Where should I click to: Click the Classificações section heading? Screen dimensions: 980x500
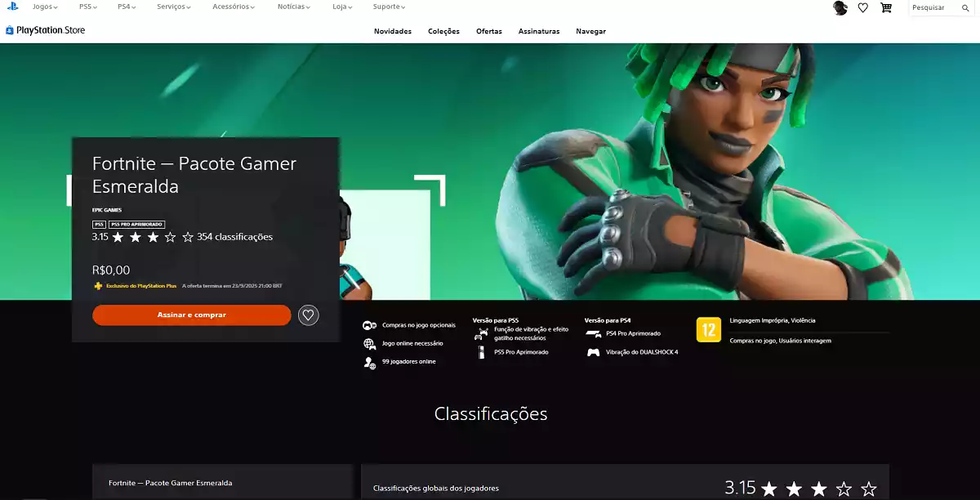tap(491, 413)
